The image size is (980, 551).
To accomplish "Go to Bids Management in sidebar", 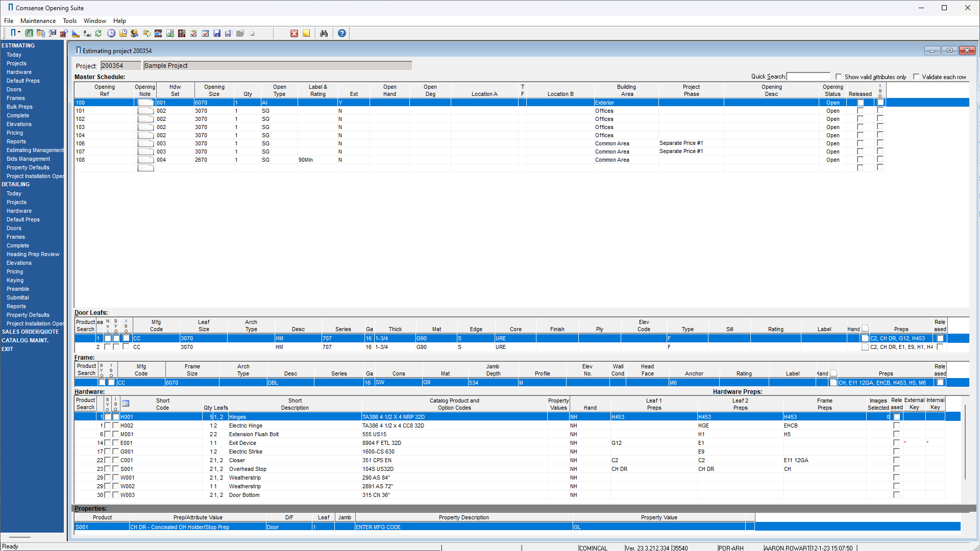I will tap(28, 159).
